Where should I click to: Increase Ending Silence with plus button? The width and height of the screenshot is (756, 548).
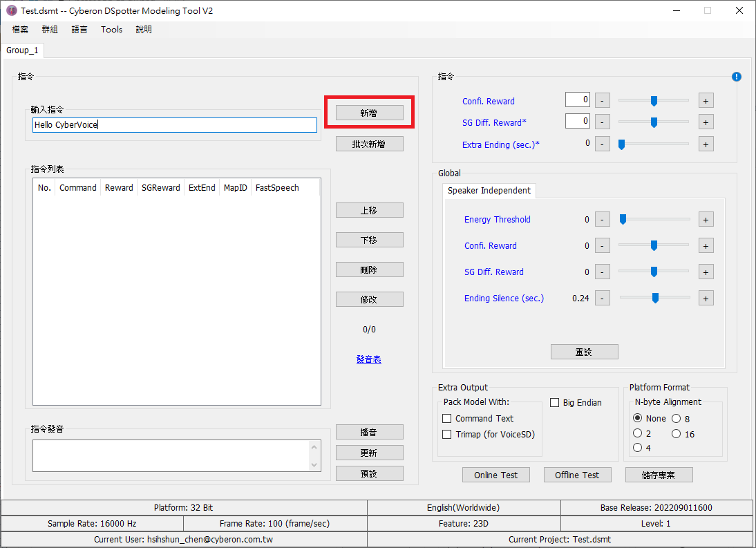pos(706,299)
